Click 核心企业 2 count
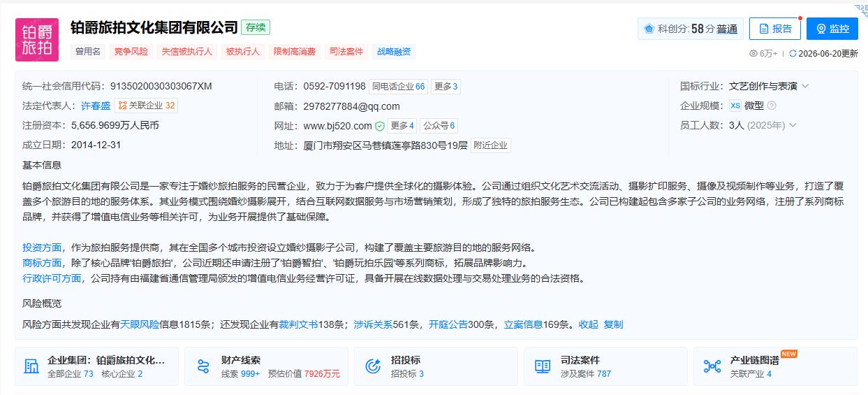The height and width of the screenshot is (395, 868). [122, 374]
